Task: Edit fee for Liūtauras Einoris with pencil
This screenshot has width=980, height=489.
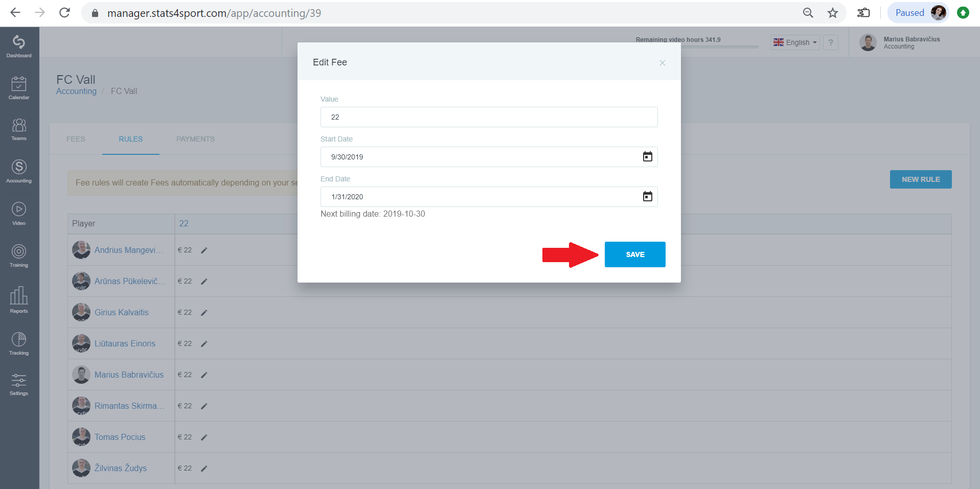Action: point(204,344)
